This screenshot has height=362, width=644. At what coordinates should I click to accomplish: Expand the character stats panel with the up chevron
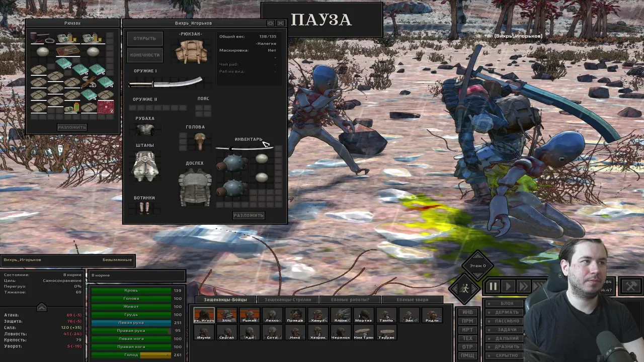42,307
